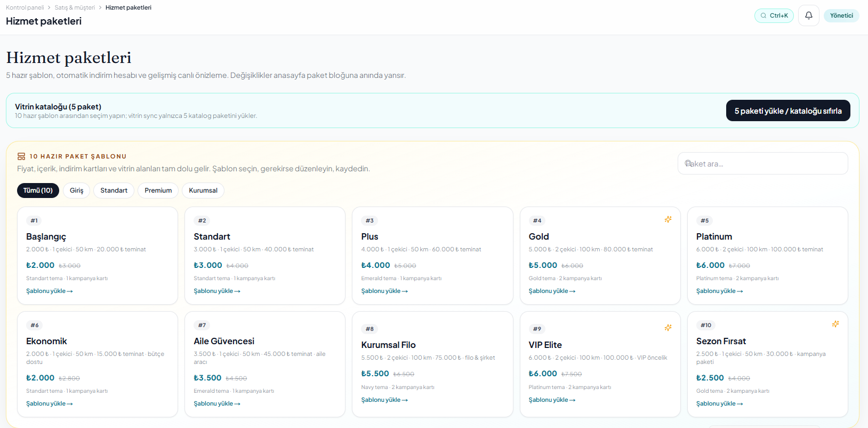The image size is (868, 428).
Task: Click the Standart card title
Action: pyautogui.click(x=212, y=236)
